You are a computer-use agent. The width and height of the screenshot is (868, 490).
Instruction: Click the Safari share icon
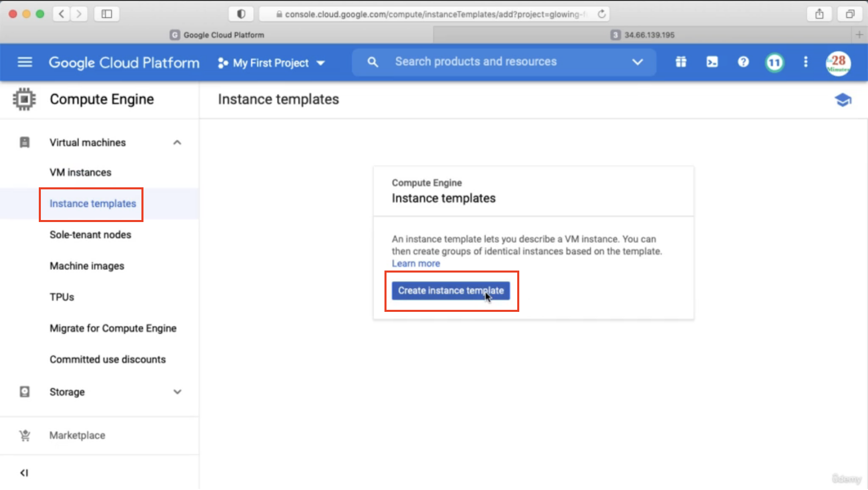819,14
